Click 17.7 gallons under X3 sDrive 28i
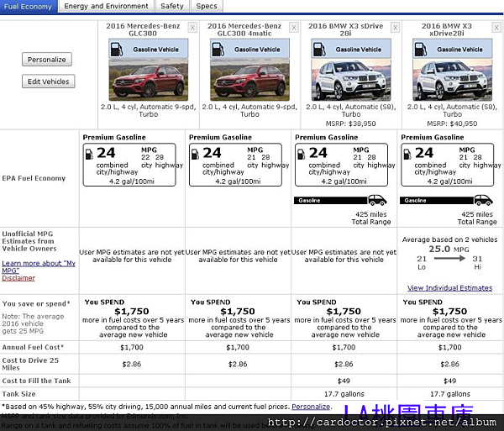Viewport: 504px width, 431px height. [x=344, y=394]
